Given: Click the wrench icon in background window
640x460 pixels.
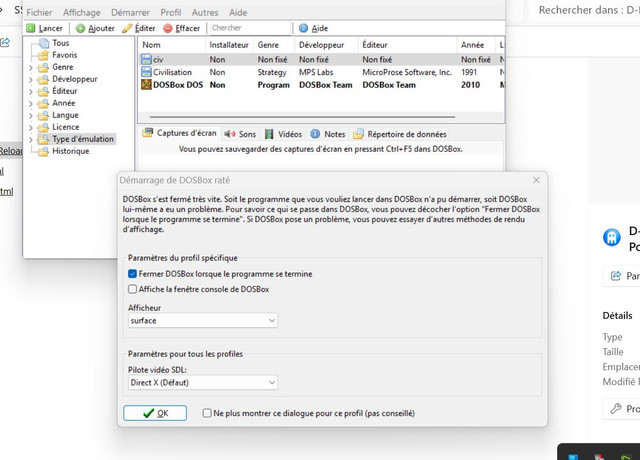Looking at the screenshot, I should pyautogui.click(x=616, y=408).
